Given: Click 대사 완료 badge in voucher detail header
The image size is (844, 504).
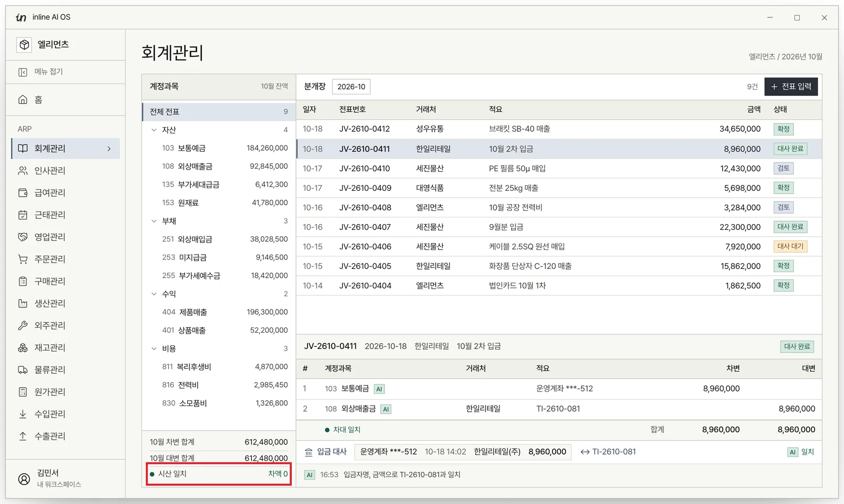Looking at the screenshot, I should click(x=797, y=346).
